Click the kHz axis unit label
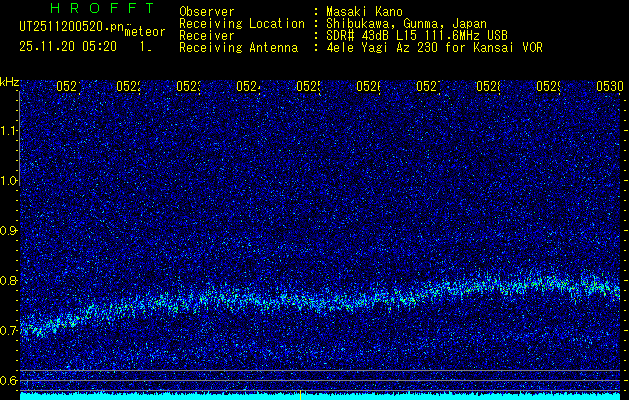 (x=9, y=83)
